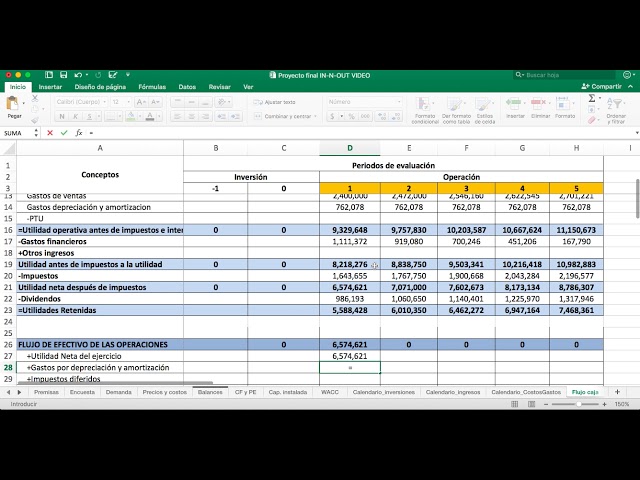Open the workbook template icon near Save
The height and width of the screenshot is (480, 640).
coord(49,75)
